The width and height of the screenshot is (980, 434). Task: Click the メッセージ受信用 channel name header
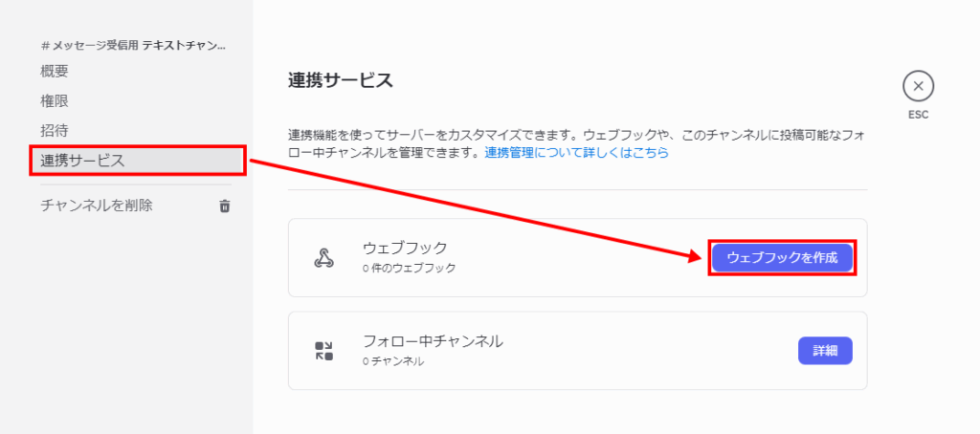coord(132,46)
